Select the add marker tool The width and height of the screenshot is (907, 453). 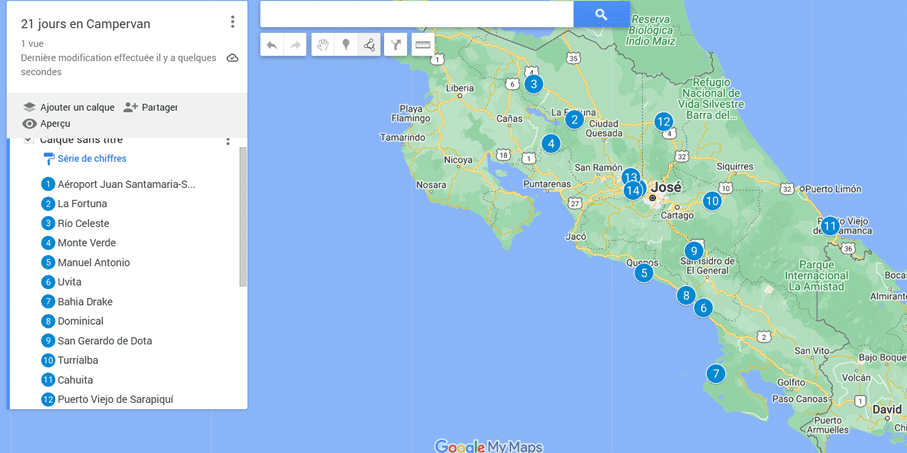coord(346,45)
